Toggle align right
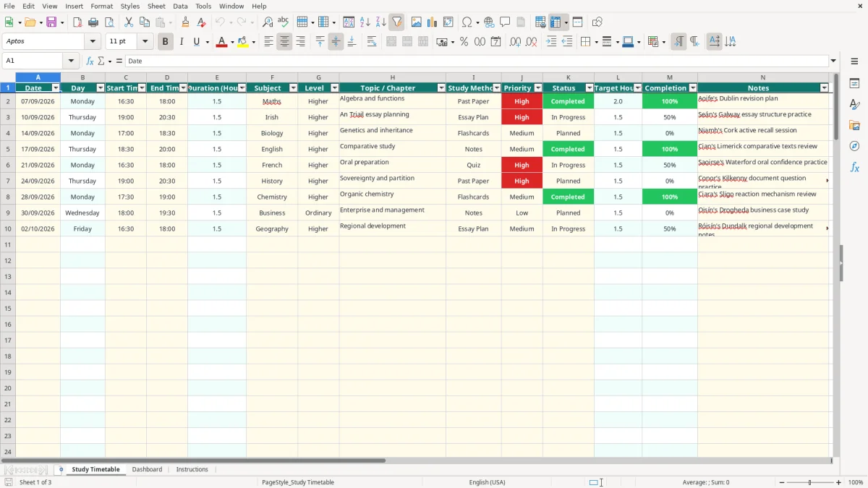Viewport: 868px width, 488px height. coord(300,42)
